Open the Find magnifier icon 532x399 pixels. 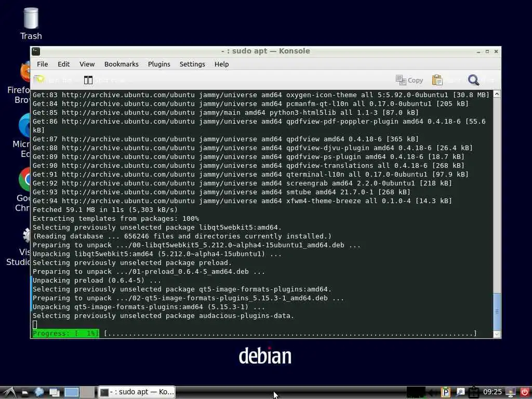473,80
